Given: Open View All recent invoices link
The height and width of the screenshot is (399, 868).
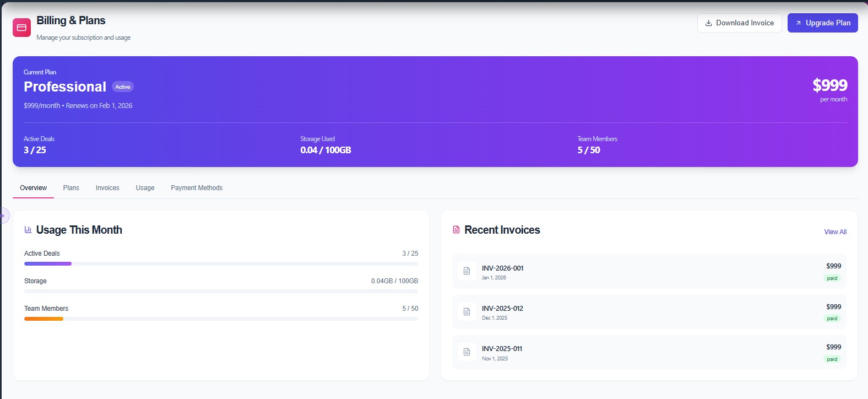Looking at the screenshot, I should (835, 232).
